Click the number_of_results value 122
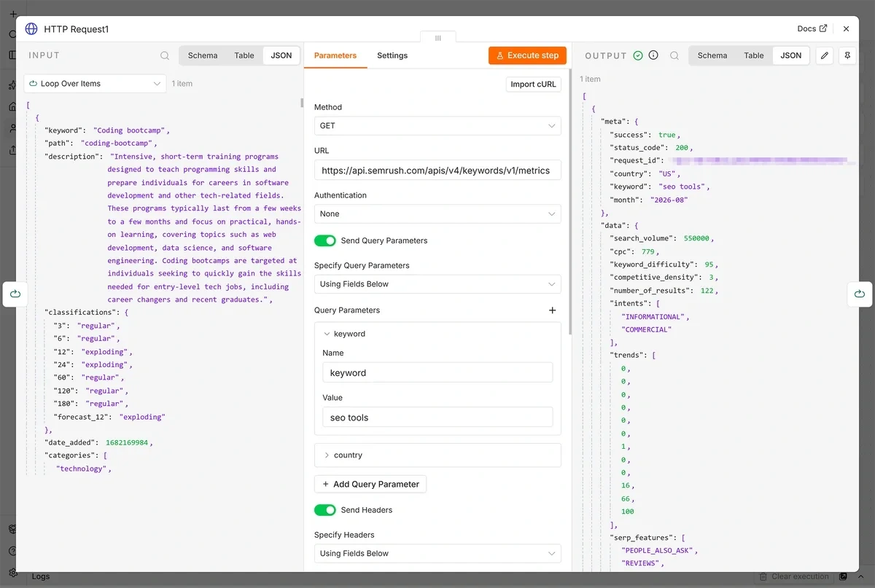 point(707,291)
